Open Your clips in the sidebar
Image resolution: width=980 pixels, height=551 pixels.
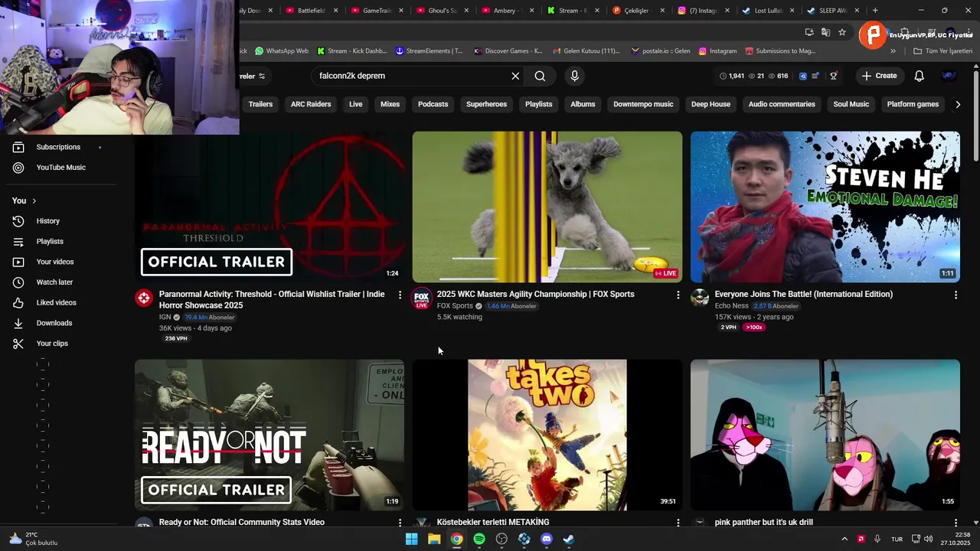[x=52, y=344]
